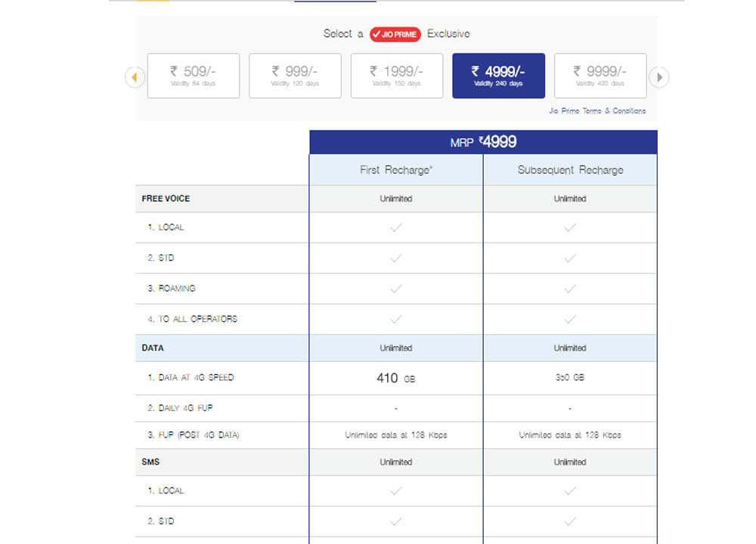Screen dimensions: 756x544
Task: Click the 410 GB value
Action: (396, 379)
